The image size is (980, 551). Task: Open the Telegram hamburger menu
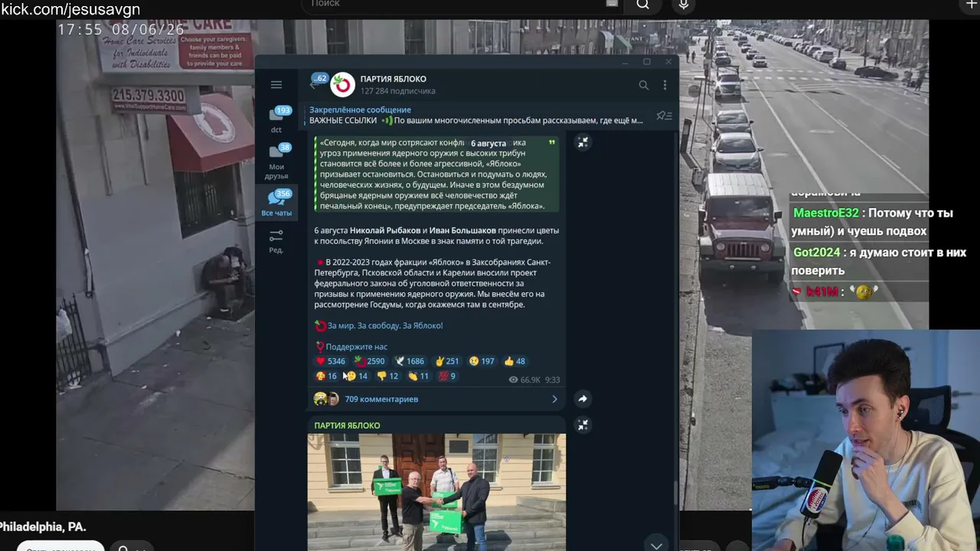pos(276,85)
